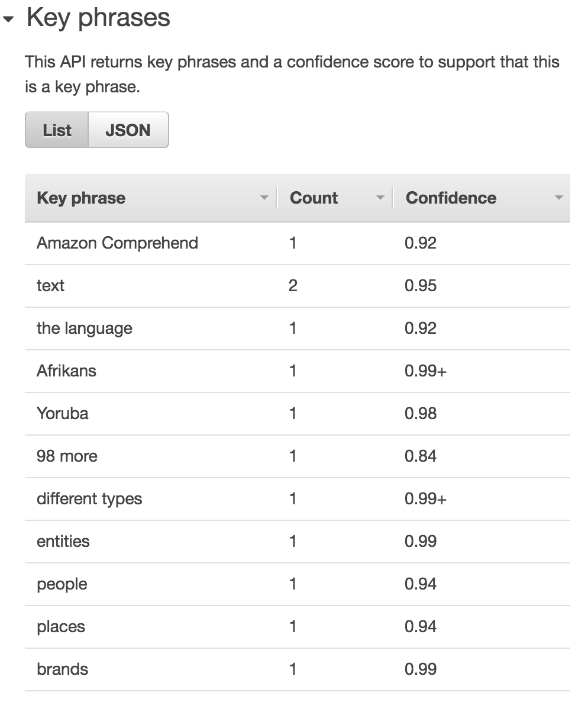
Task: Select the 'text' key phrase row
Action: (50, 286)
